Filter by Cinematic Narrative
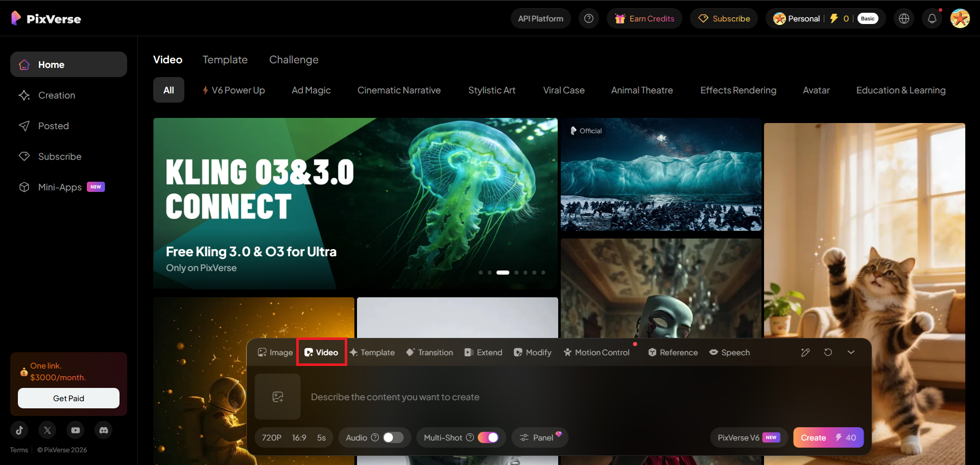 coord(399,90)
